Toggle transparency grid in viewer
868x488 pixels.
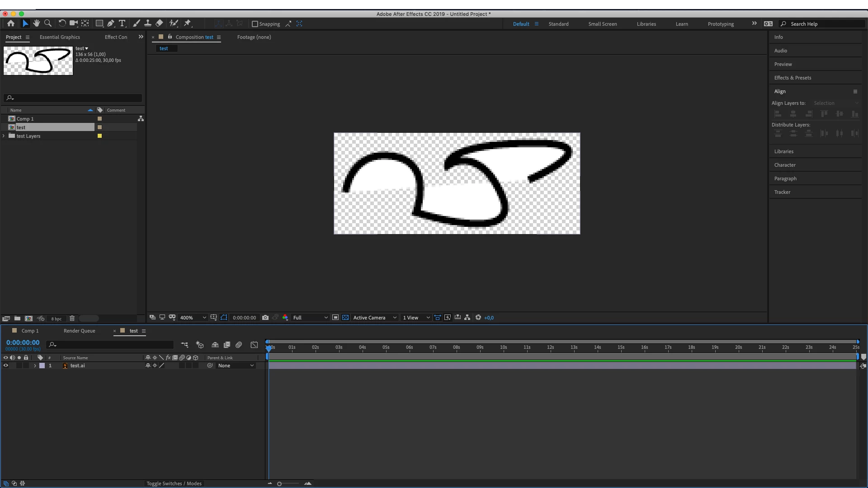345,318
